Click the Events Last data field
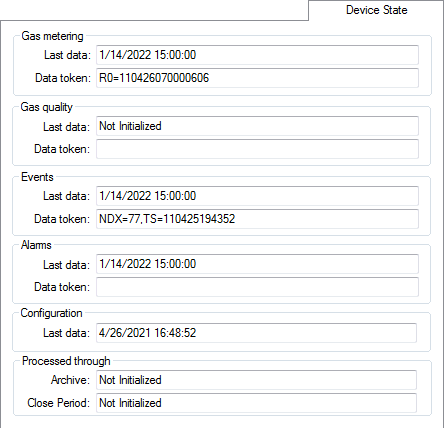 point(257,196)
